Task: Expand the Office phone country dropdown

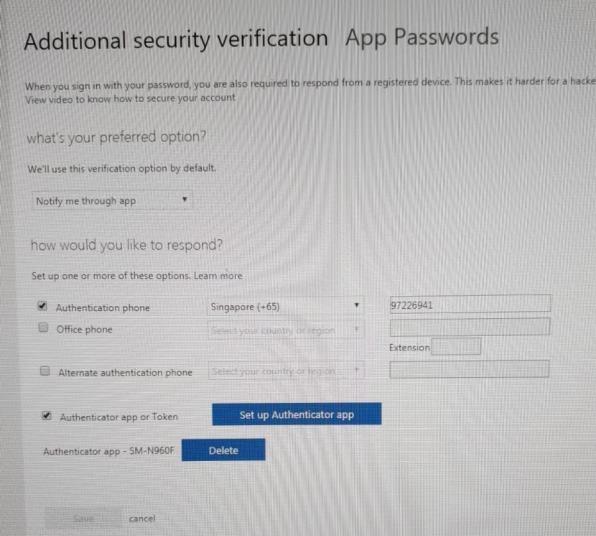Action: 286,330
